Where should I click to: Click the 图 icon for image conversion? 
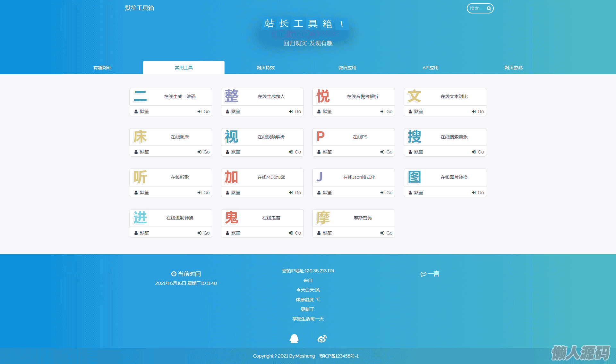coord(414,177)
